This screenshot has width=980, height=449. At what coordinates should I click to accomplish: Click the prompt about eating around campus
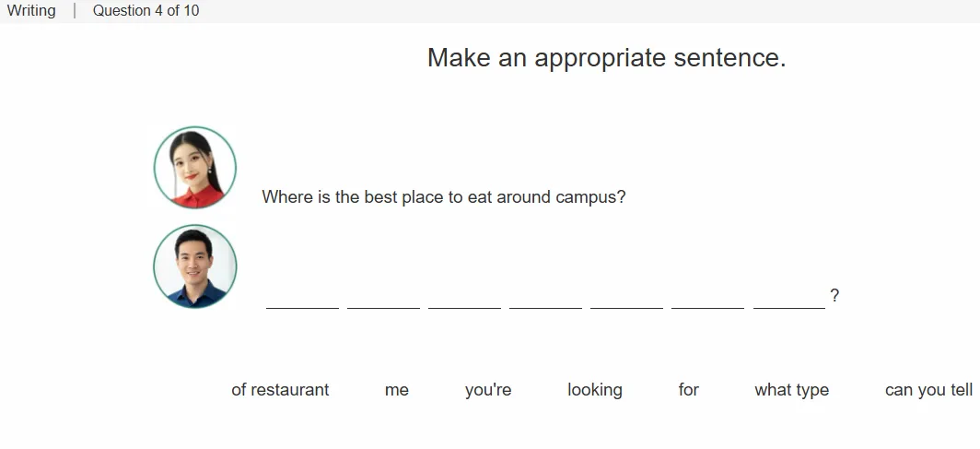pos(444,197)
